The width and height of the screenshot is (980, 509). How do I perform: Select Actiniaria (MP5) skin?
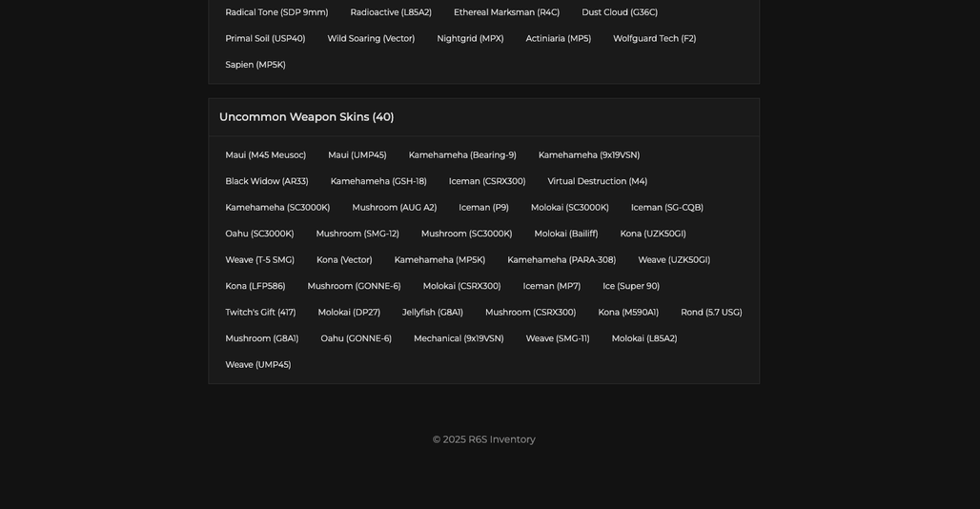pyautogui.click(x=558, y=39)
